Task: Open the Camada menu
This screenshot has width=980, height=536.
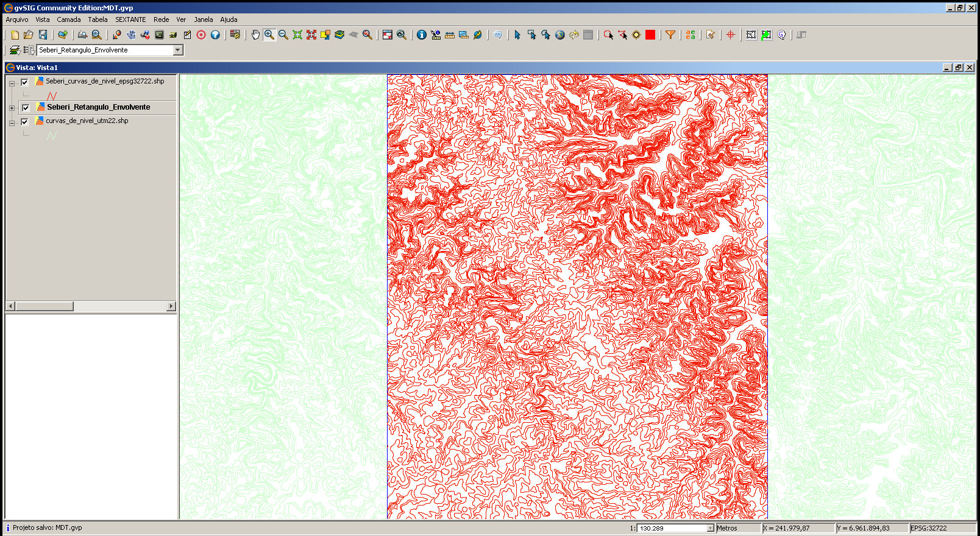Action: pyautogui.click(x=69, y=19)
